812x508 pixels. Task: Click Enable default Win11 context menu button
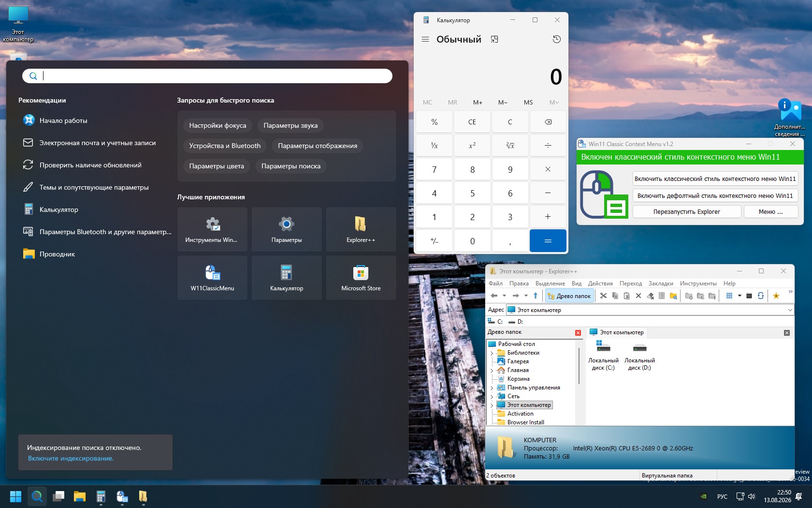(715, 195)
